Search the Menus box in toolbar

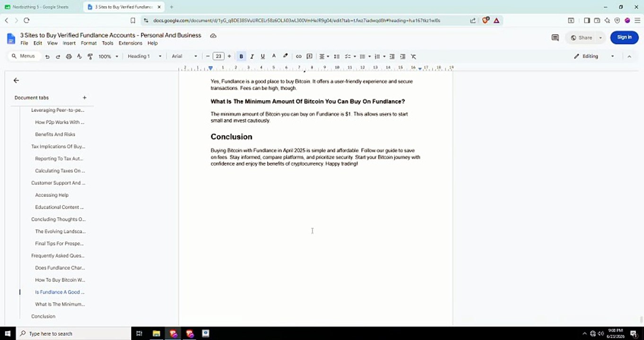[x=23, y=56]
